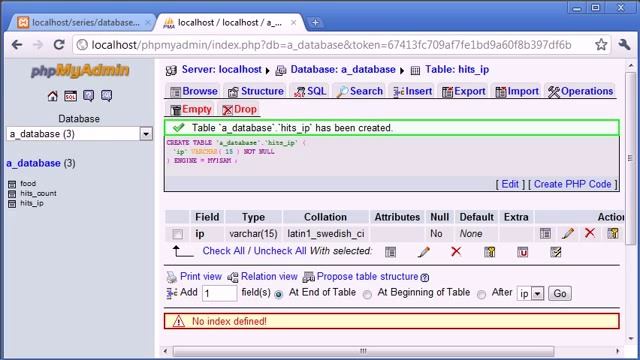Bookmark this page with the star icon
Screen dimensions: 640x360
coord(601,44)
